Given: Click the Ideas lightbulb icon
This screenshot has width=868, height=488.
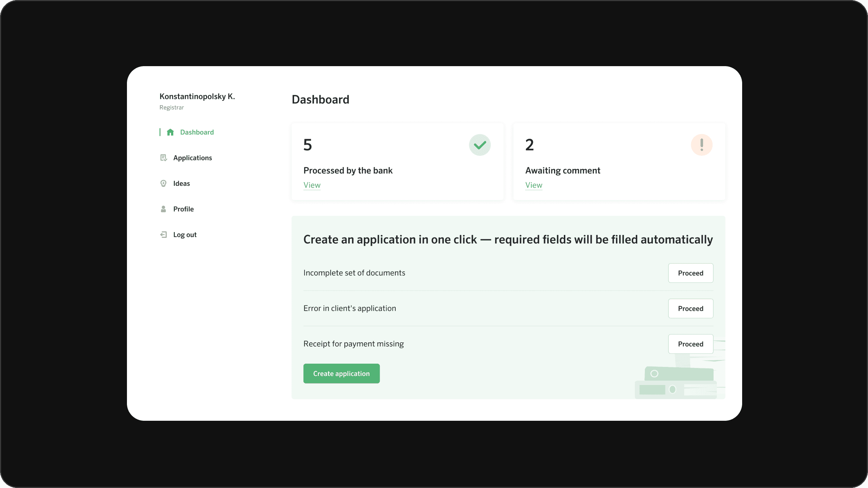Looking at the screenshot, I should [163, 184].
